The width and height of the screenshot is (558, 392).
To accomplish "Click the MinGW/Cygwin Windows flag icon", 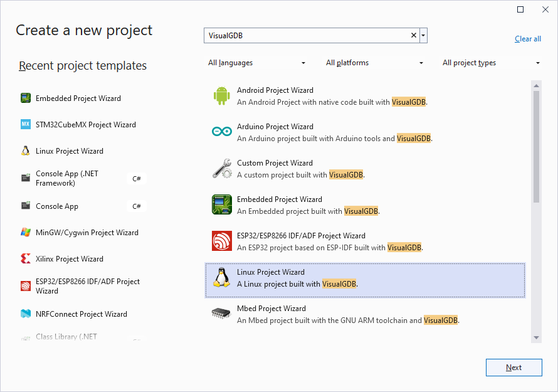I will (x=26, y=232).
